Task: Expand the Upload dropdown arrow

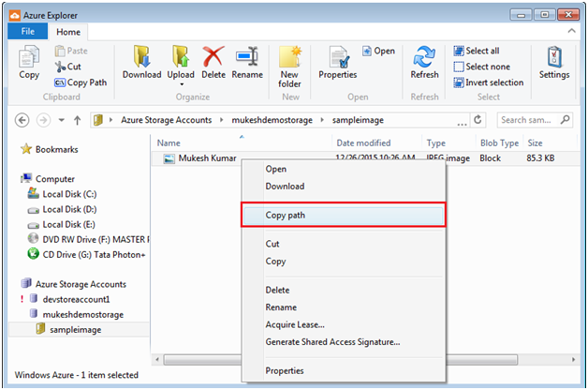Action: coord(182,84)
